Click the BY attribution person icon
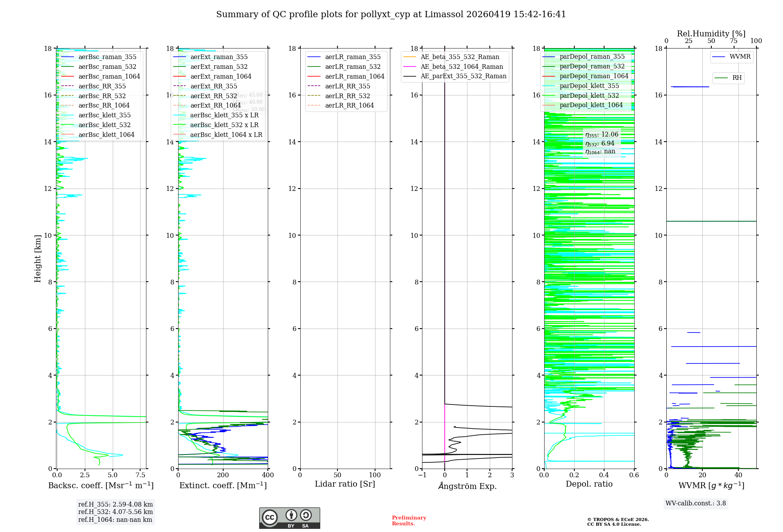The image size is (783, 532). [291, 515]
